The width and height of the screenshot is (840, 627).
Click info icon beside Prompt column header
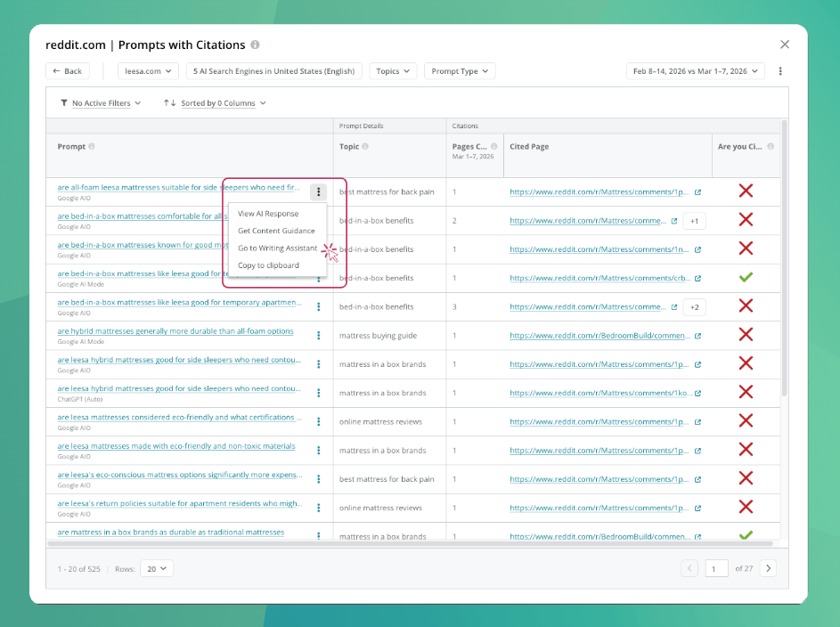(x=92, y=147)
